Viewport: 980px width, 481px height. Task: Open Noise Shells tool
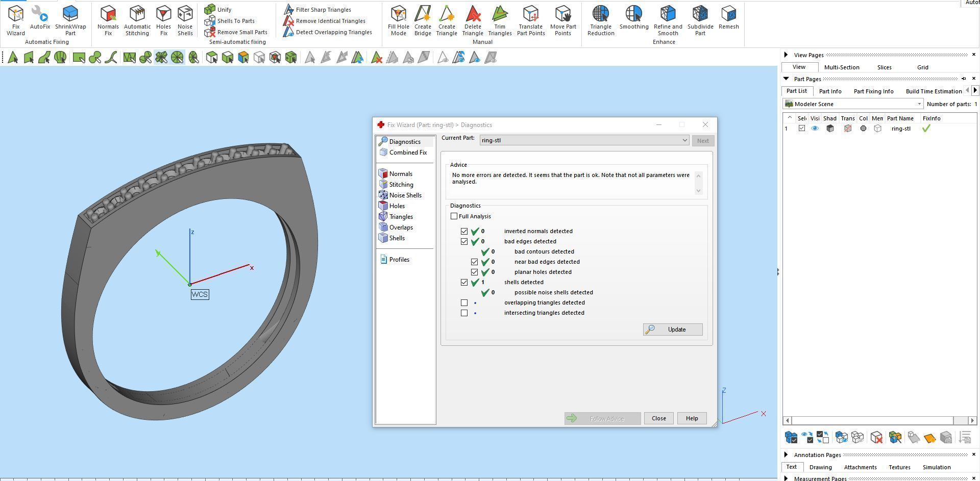tap(185, 20)
